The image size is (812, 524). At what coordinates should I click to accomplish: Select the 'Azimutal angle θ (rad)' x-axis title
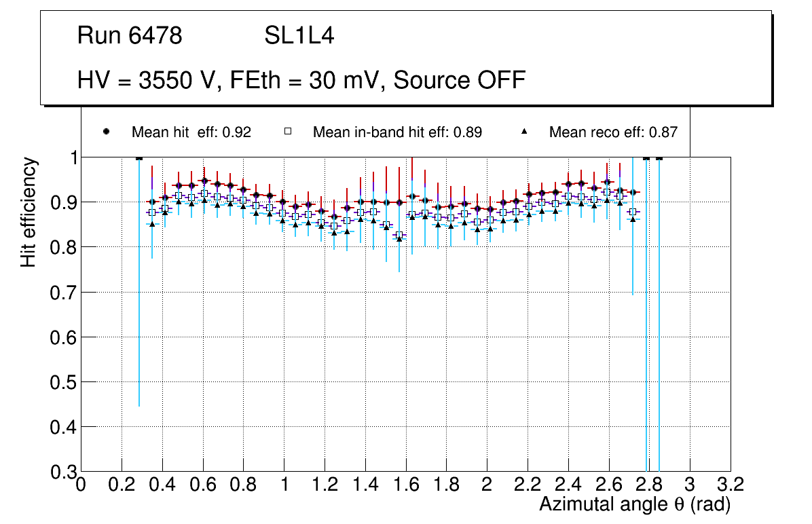click(635, 504)
